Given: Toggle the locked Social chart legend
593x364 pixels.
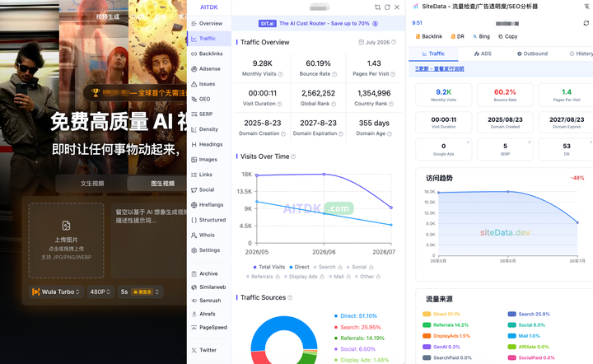Looking at the screenshot, I should pyautogui.click(x=360, y=267).
